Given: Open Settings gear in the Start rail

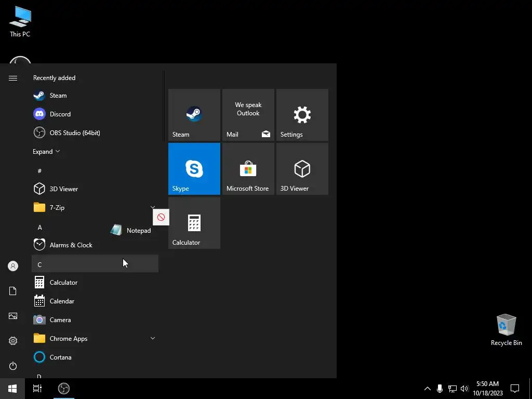Looking at the screenshot, I should click(13, 341).
